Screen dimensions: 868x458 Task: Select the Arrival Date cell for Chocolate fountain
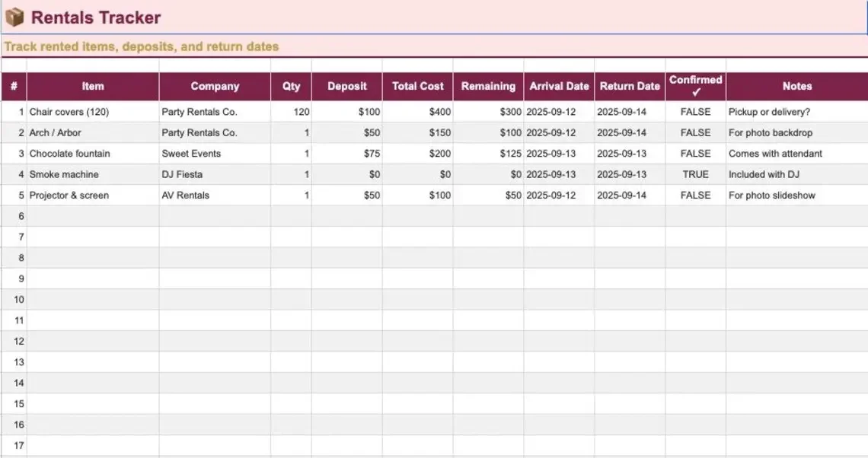tap(559, 153)
